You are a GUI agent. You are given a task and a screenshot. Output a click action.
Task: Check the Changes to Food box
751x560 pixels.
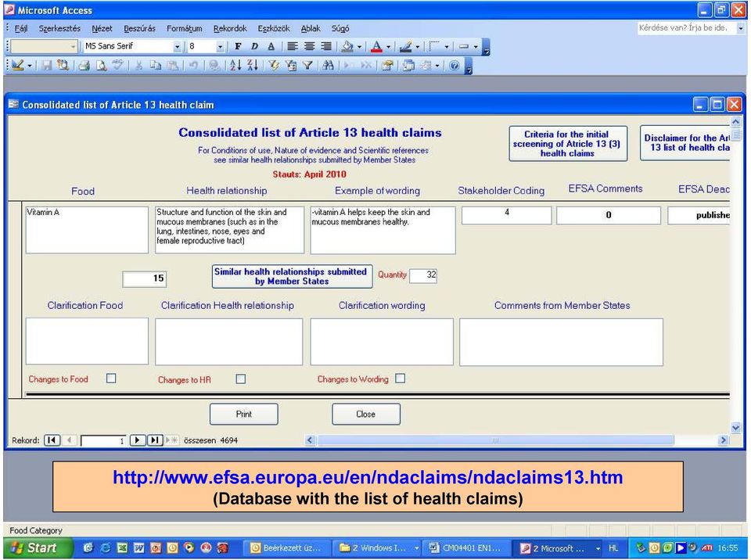[x=111, y=379]
